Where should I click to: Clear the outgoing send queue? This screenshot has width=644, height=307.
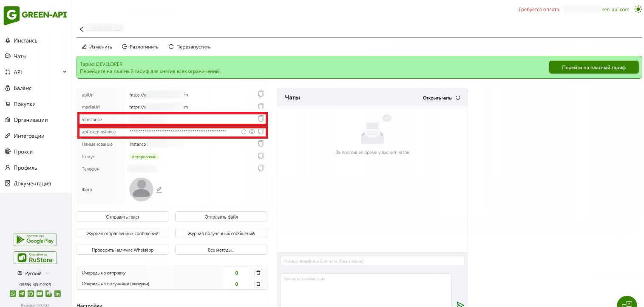[258, 273]
